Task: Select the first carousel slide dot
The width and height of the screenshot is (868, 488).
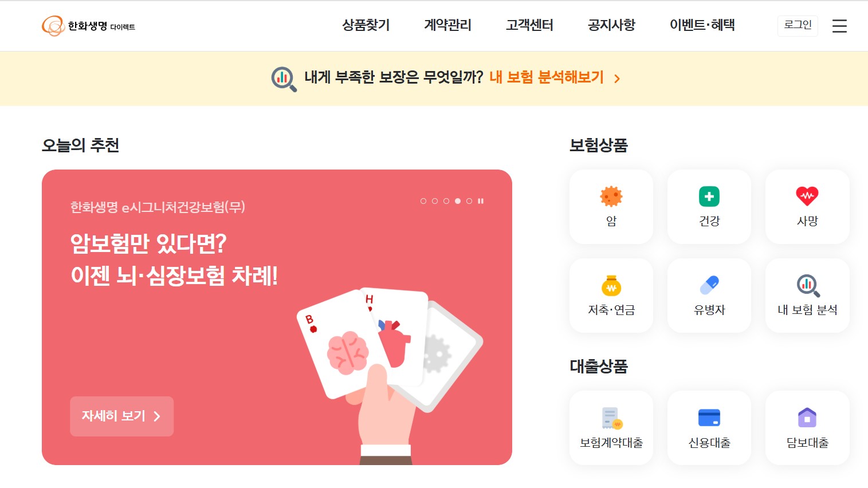Action: 423,201
